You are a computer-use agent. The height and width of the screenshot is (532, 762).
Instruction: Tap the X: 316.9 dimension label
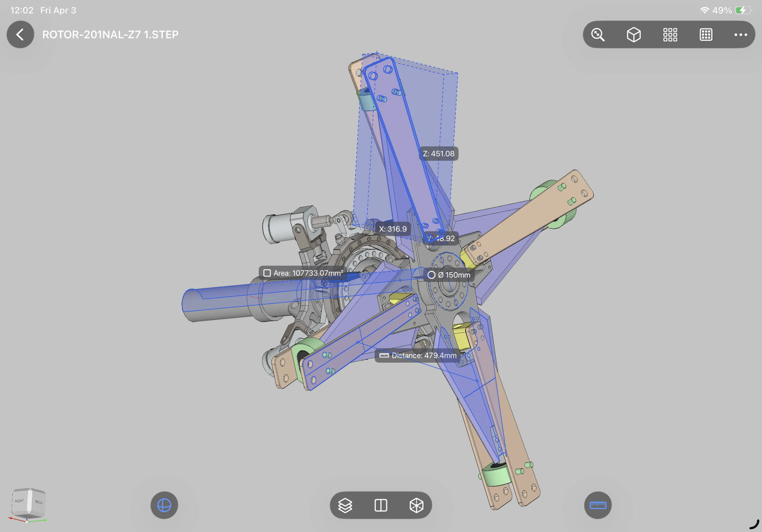(392, 229)
